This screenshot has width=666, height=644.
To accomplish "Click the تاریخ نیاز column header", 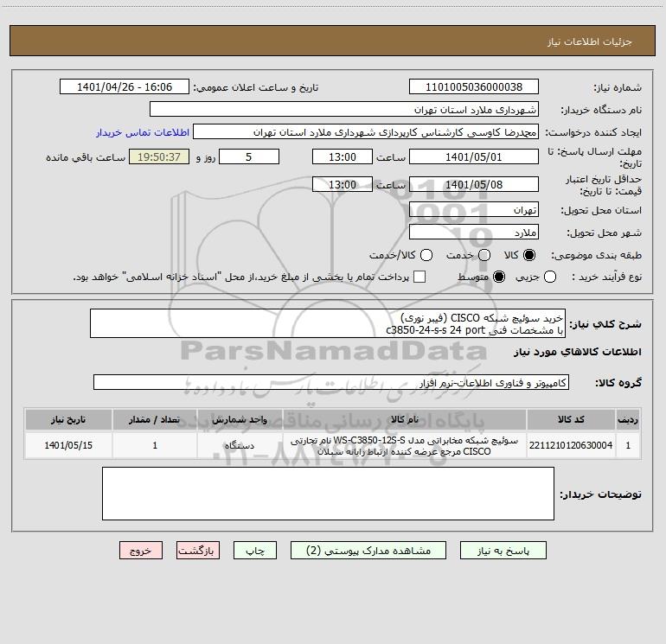I will click(x=68, y=419).
